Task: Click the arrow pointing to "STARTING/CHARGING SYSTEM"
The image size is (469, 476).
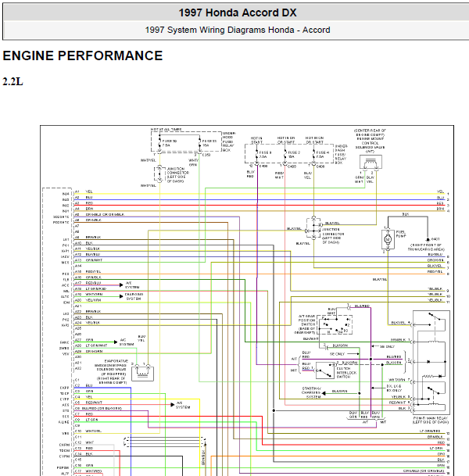Action: click(x=324, y=393)
